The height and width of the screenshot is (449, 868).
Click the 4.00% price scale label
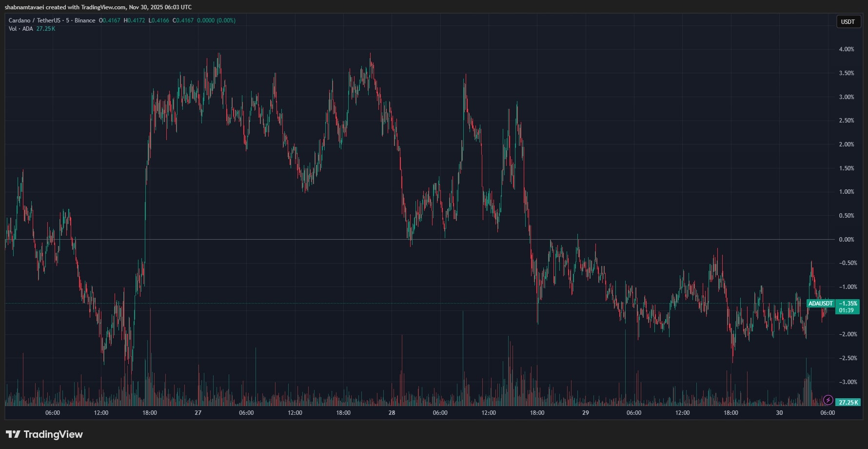(x=846, y=49)
